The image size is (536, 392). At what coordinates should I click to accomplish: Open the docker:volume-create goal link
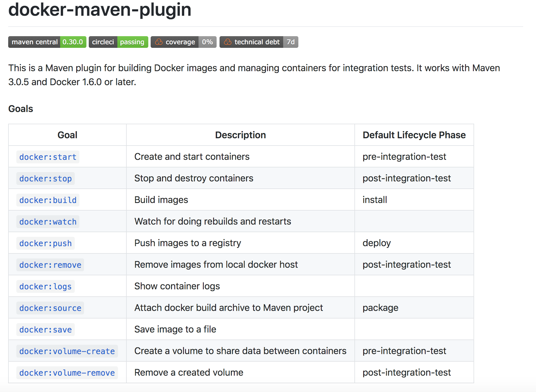(x=67, y=351)
